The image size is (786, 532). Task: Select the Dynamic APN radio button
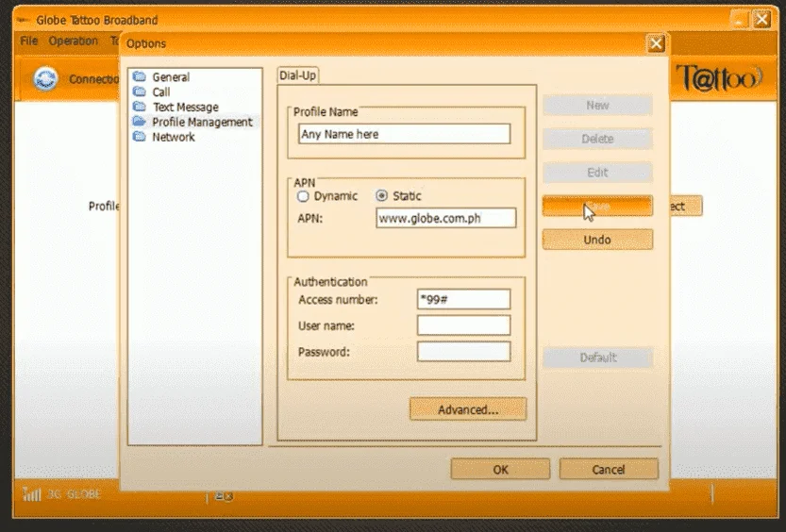click(x=303, y=196)
